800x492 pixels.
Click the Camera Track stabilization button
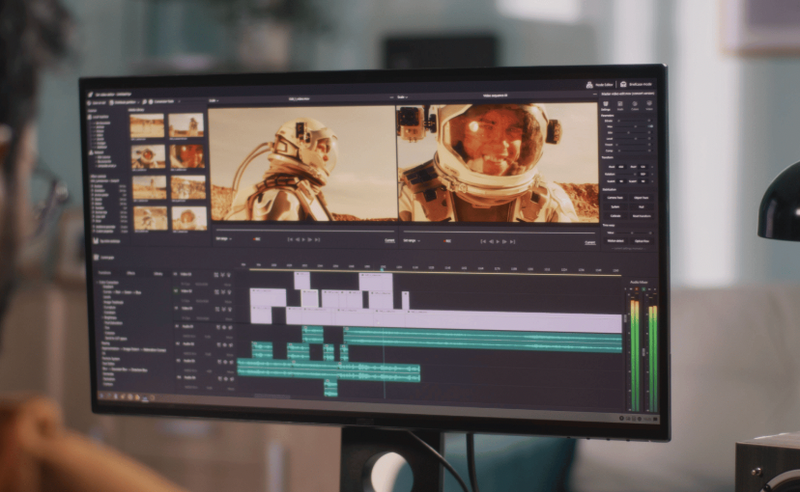(615, 198)
